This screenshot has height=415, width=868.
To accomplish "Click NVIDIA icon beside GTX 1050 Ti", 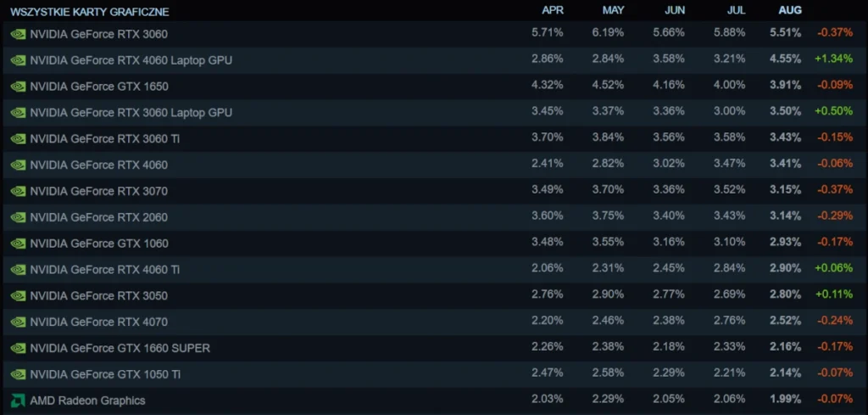I will (x=18, y=374).
